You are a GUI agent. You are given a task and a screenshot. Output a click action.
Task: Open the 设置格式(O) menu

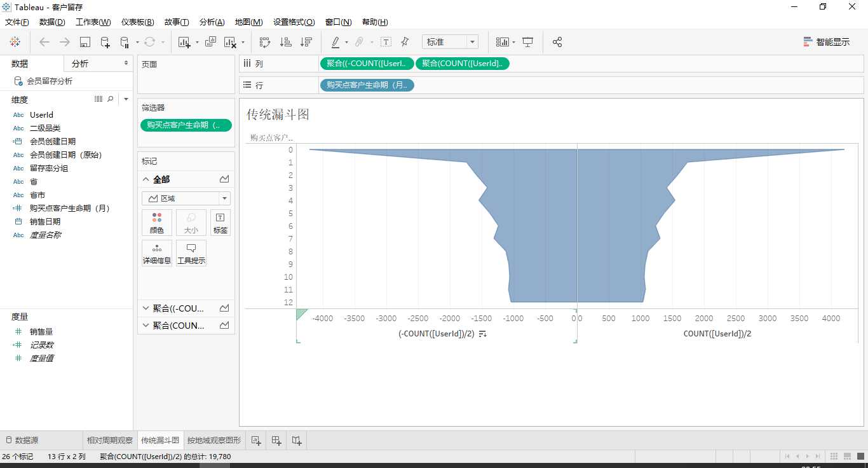pyautogui.click(x=294, y=22)
